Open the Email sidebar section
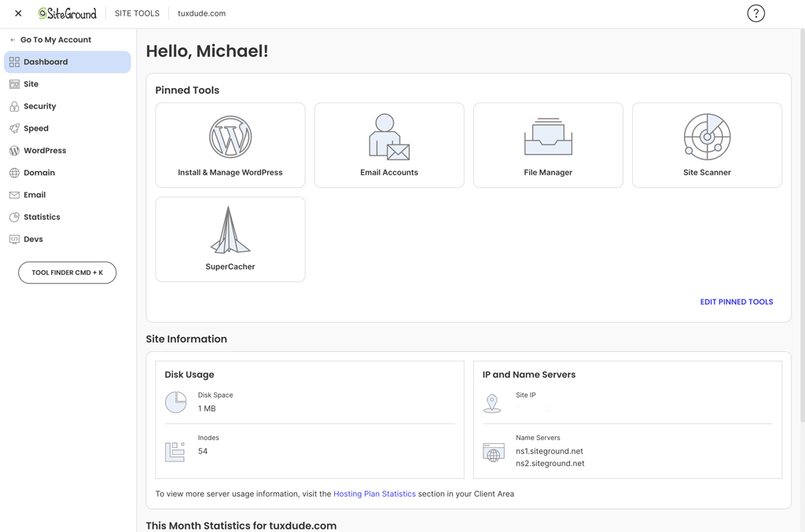This screenshot has height=532, width=805. [x=35, y=195]
